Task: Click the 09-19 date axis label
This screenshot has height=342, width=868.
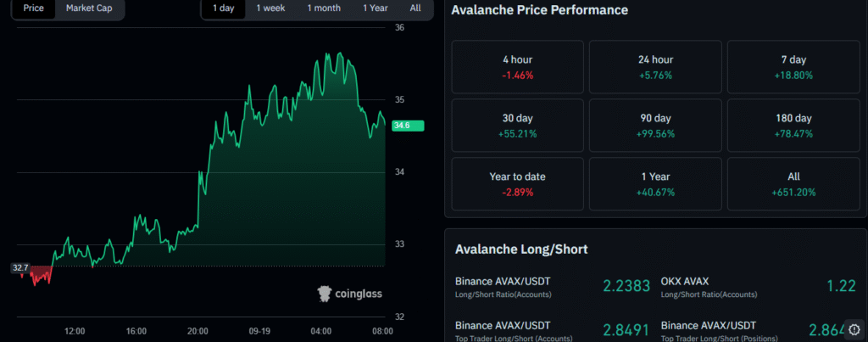Action: (x=259, y=332)
